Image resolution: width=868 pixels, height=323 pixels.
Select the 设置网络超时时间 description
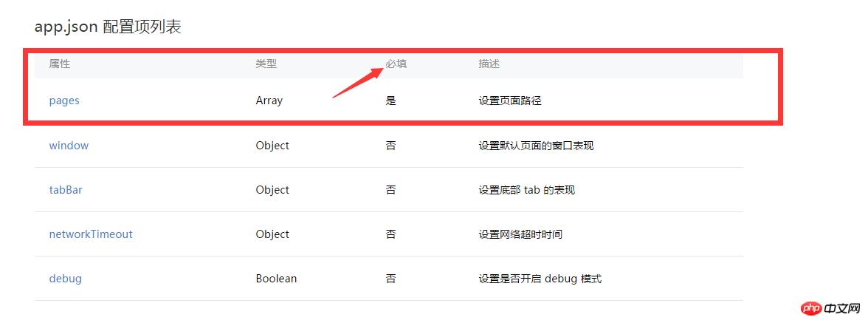[x=520, y=234]
